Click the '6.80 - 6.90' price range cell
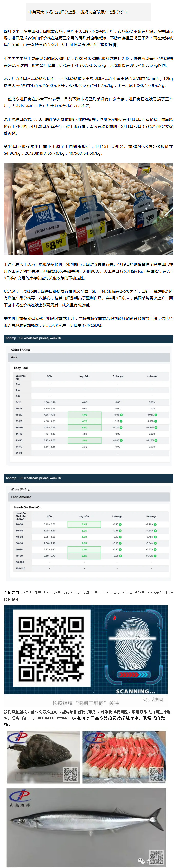 pyautogui.click(x=49, y=402)
